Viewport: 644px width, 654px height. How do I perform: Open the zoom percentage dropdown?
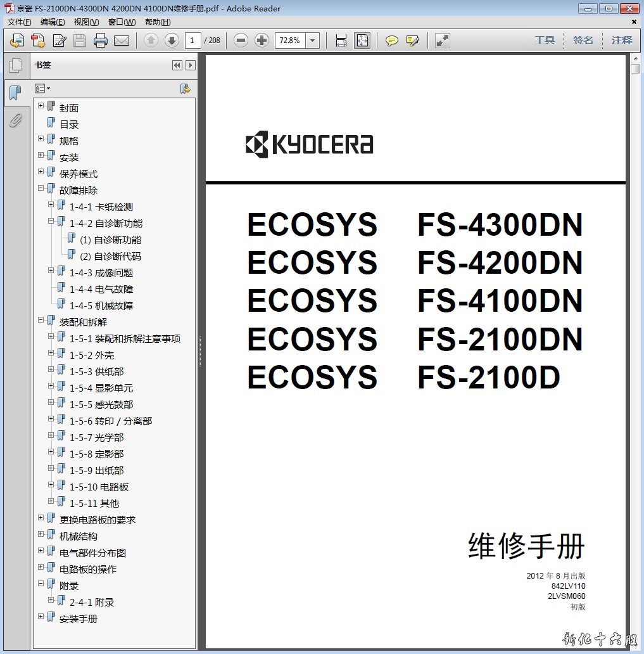313,41
